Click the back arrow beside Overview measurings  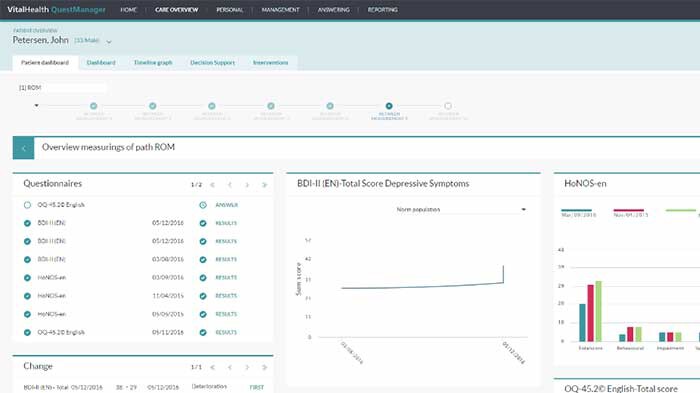pyautogui.click(x=23, y=148)
